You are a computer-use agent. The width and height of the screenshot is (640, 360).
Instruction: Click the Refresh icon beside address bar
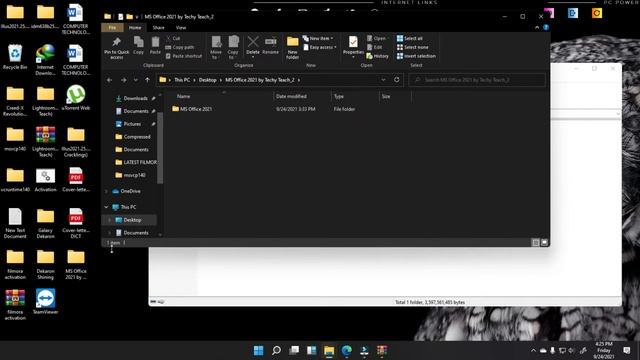point(396,80)
